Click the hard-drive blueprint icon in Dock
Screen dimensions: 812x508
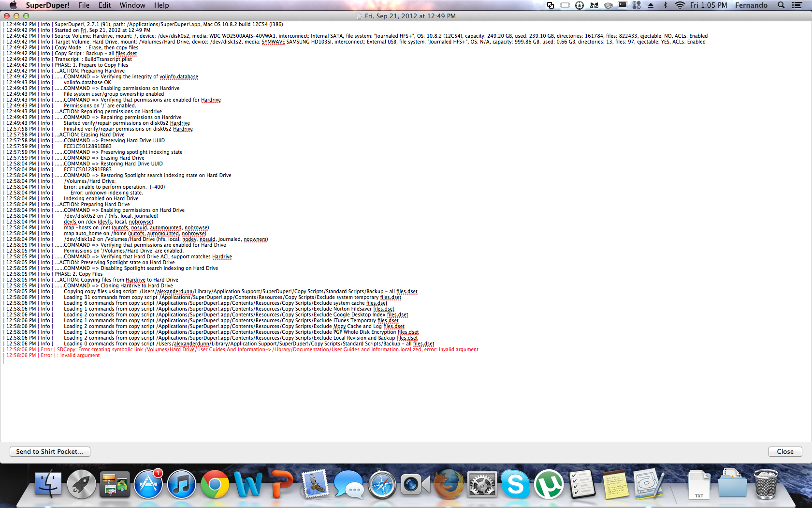(649, 484)
